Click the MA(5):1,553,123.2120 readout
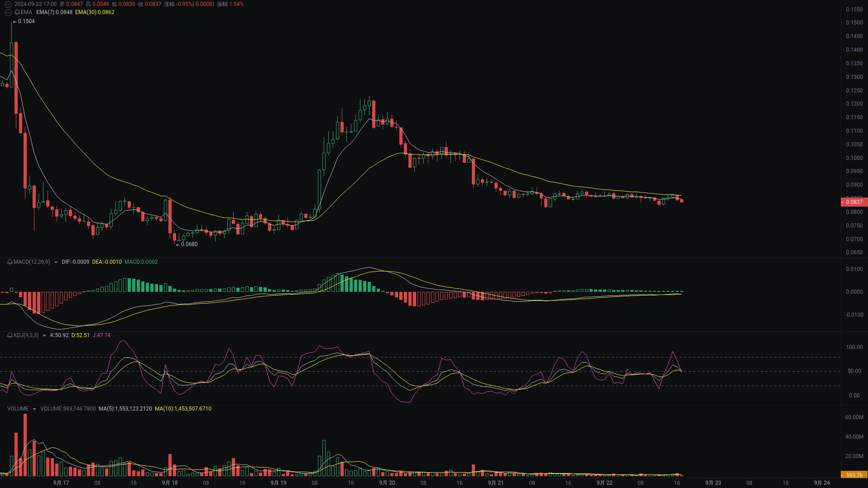The image size is (868, 488). point(125,409)
